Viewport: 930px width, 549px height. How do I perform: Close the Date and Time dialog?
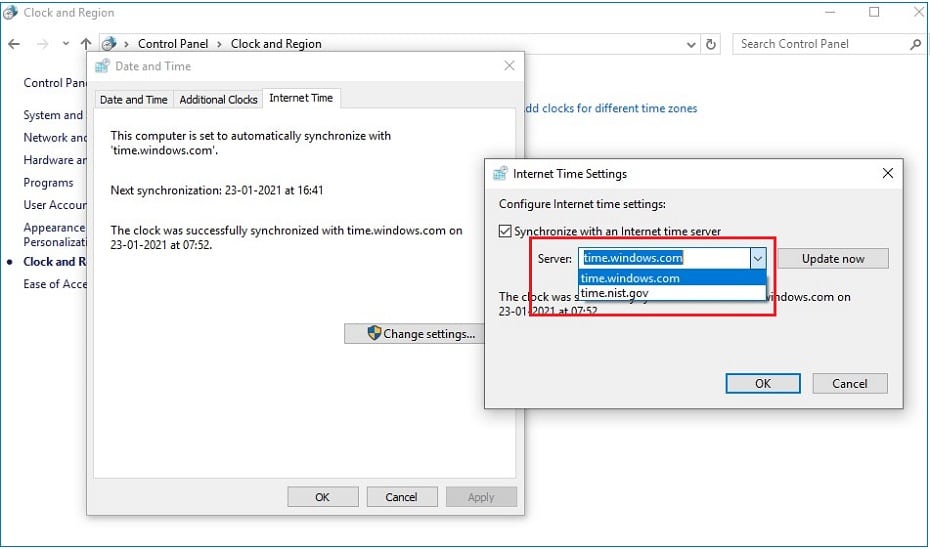[x=509, y=66]
